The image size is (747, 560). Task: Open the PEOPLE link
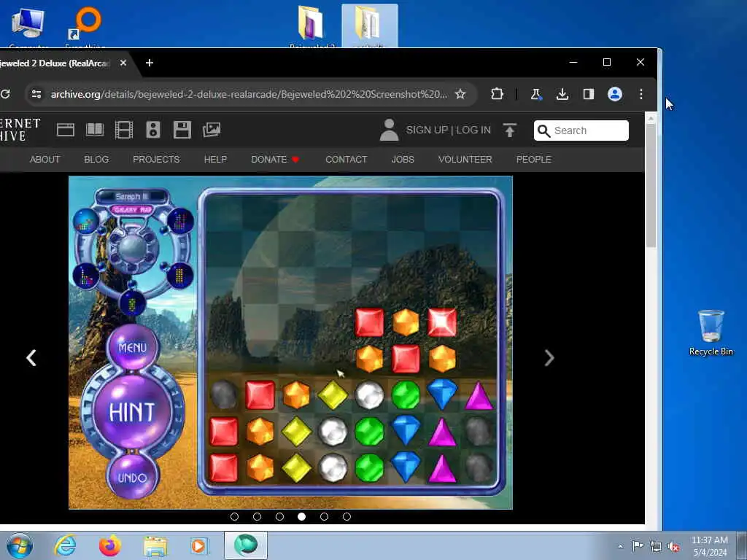pos(533,160)
